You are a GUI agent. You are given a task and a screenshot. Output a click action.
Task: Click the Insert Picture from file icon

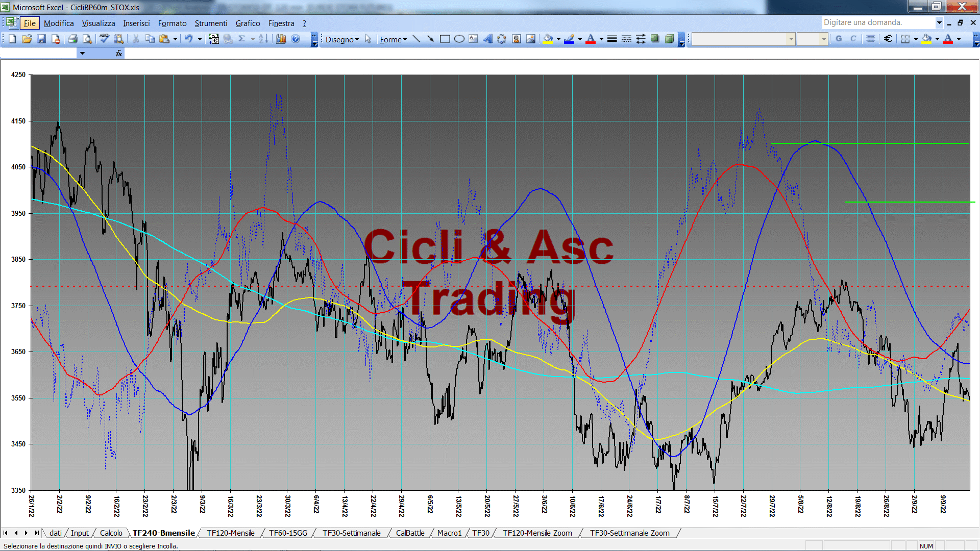[531, 39]
